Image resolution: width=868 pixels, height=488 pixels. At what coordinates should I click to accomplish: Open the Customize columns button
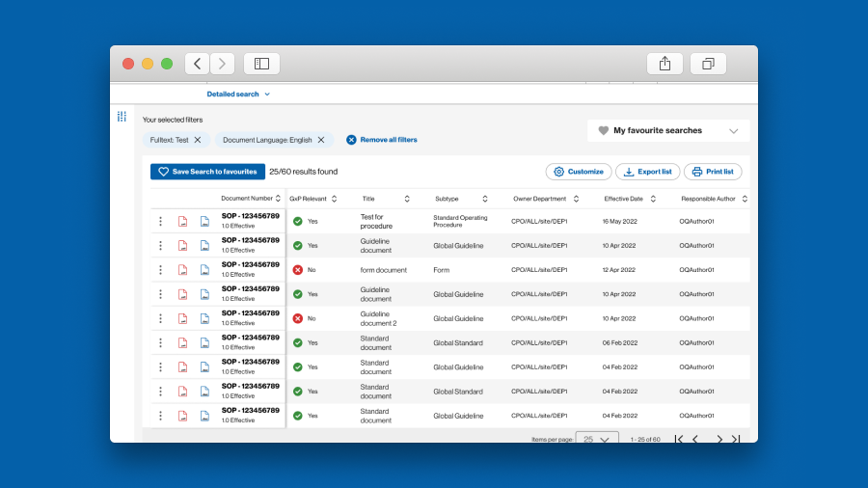(x=579, y=172)
